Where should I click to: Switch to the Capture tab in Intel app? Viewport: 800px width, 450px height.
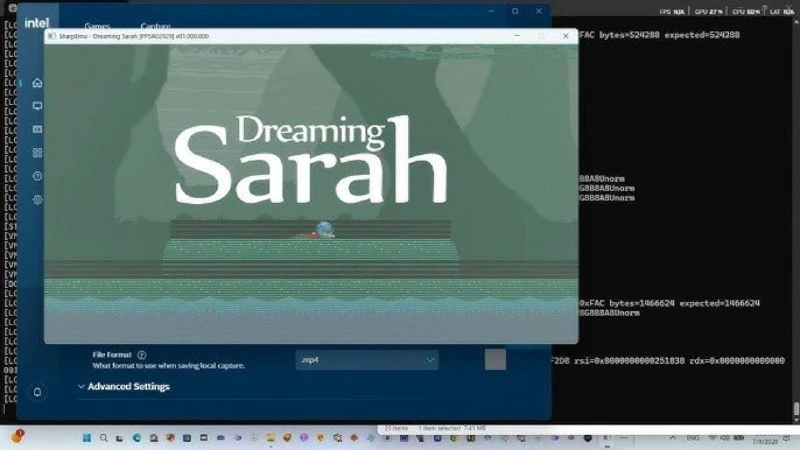156,26
